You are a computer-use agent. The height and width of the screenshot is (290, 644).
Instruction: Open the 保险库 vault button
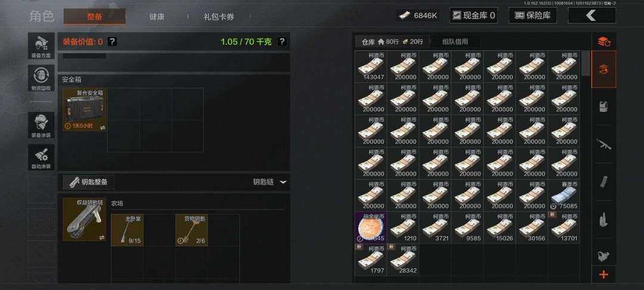click(x=532, y=16)
